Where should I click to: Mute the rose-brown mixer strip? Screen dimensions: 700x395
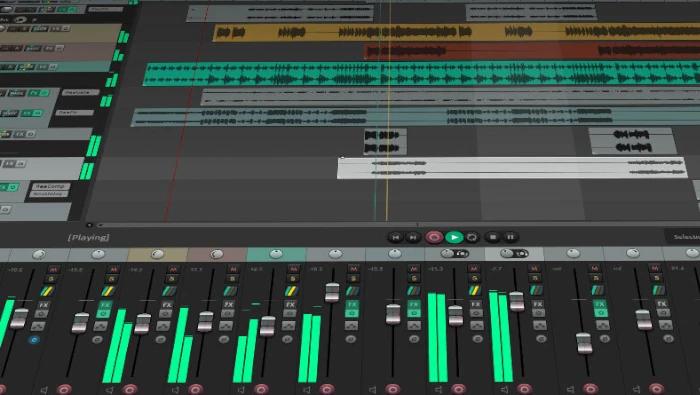click(233, 269)
